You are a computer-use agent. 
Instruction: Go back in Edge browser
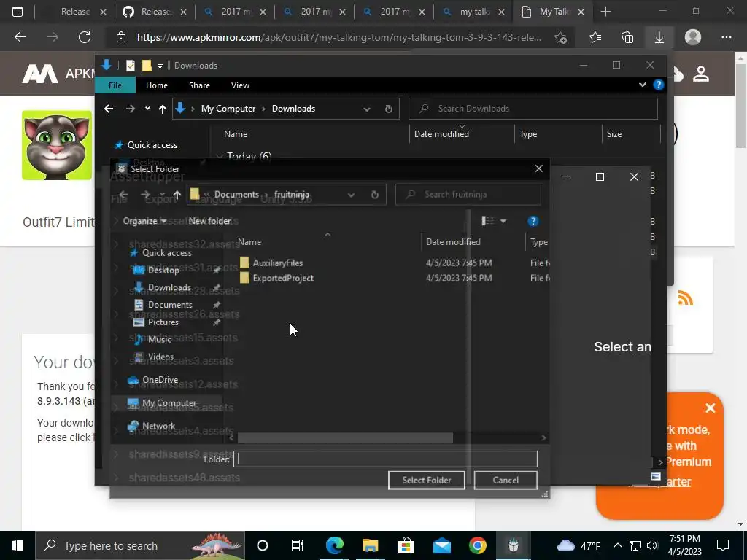(x=20, y=37)
